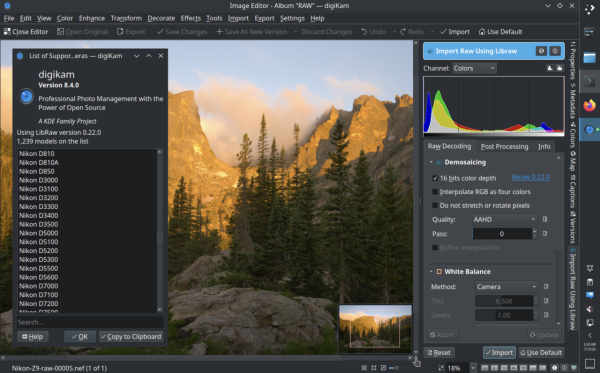Reset the Quality setting to default
600x373 pixels.
[x=545, y=219]
